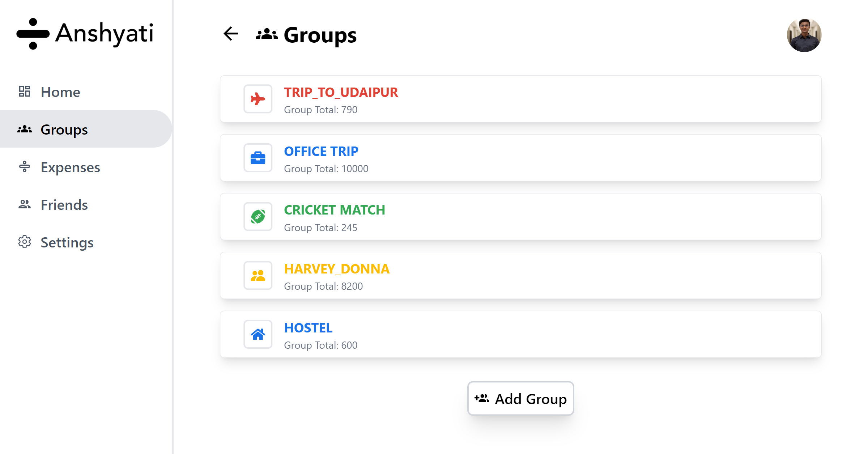Click the red airplane icon for TRIP_TO_UDAIPUR
Viewport: 868px width, 454px height.
pyautogui.click(x=258, y=99)
